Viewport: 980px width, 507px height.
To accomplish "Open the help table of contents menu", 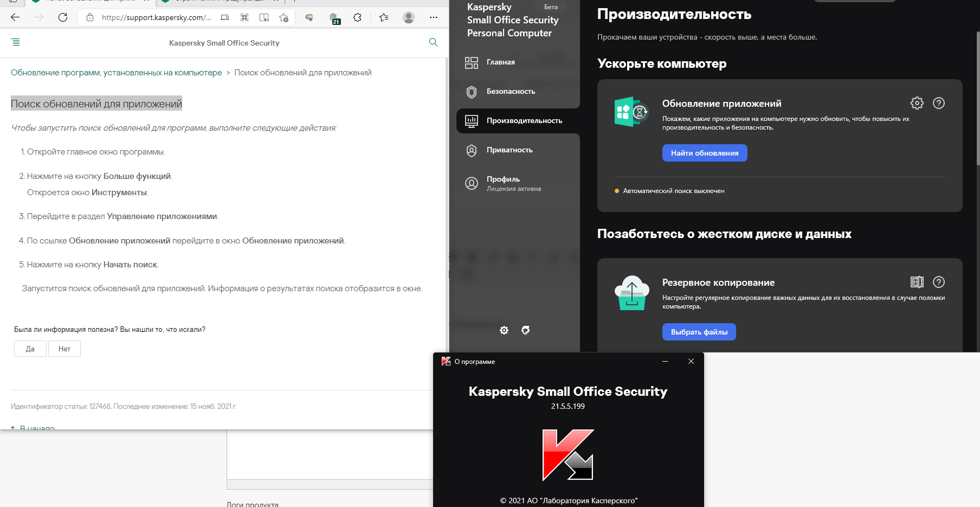I will [16, 42].
